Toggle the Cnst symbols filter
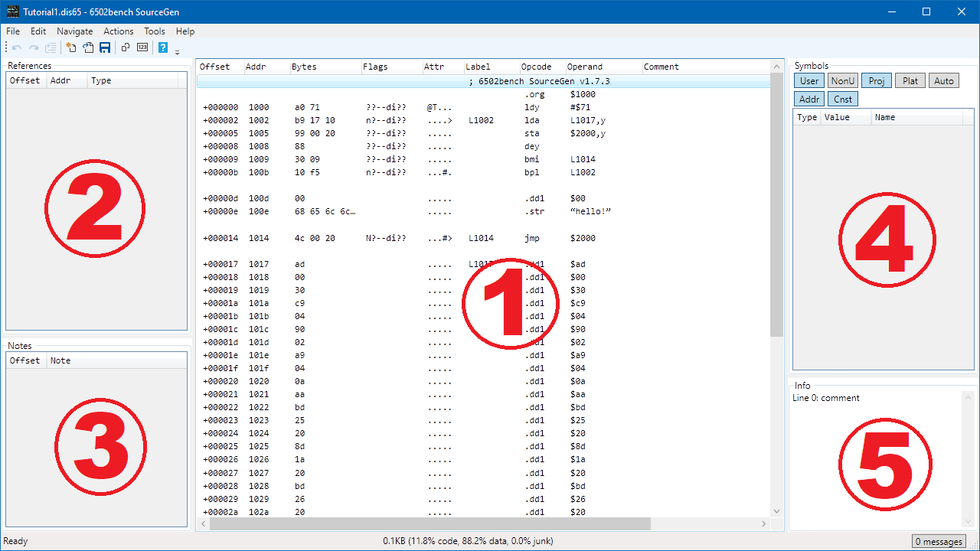The width and height of the screenshot is (980, 551). (843, 99)
